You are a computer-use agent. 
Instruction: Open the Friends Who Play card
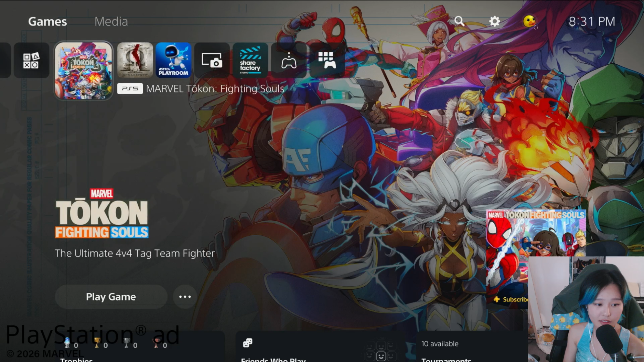(x=320, y=346)
